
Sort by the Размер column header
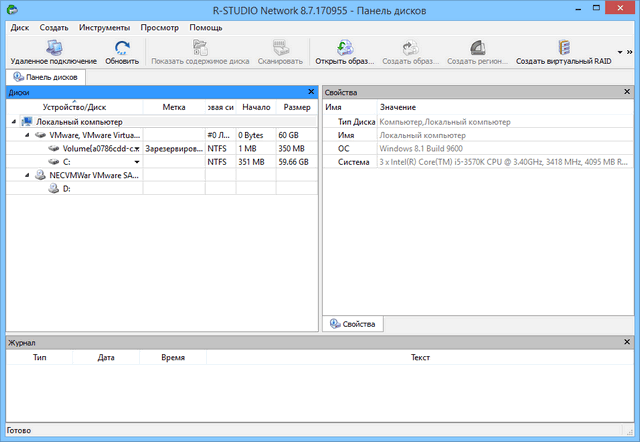click(296, 107)
